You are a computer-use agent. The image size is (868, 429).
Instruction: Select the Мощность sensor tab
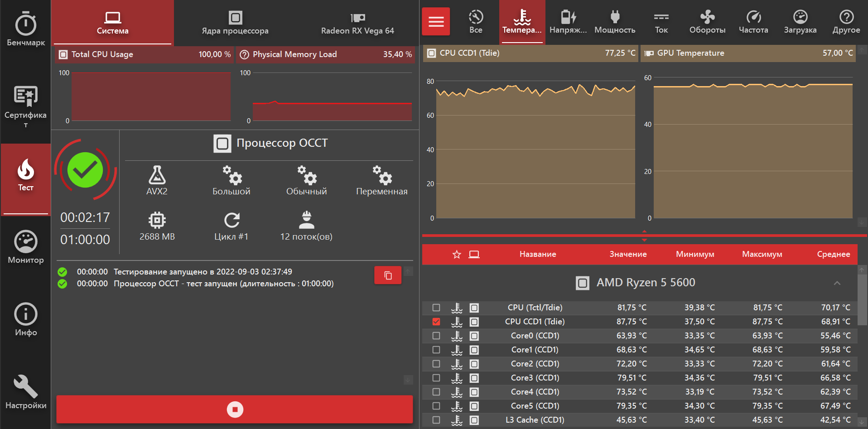615,22
